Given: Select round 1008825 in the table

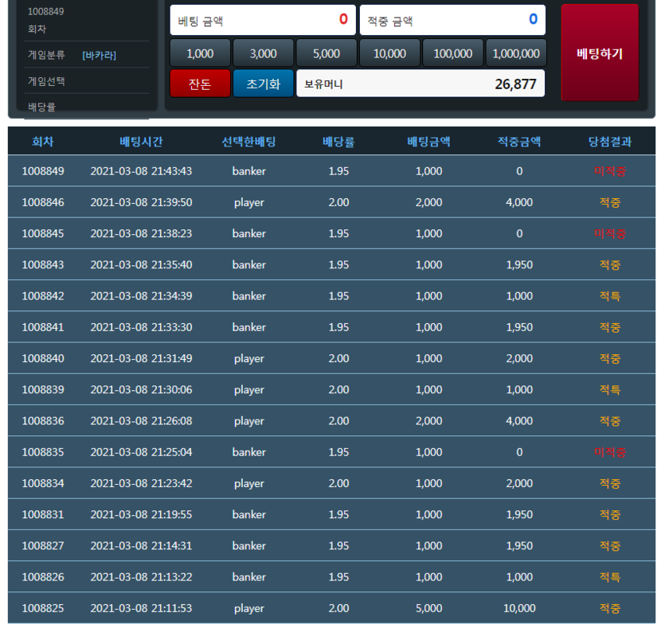Looking at the screenshot, I should [x=43, y=608].
